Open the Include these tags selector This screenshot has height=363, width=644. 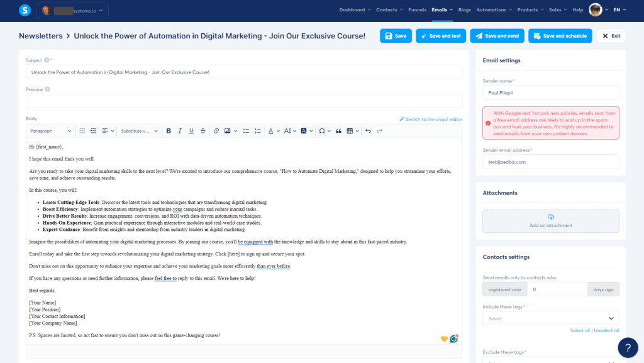[550, 318]
